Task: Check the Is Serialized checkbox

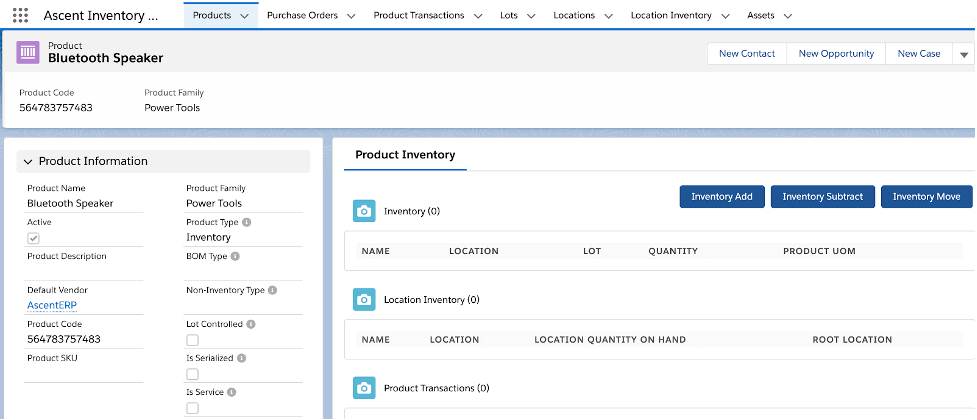Action: (193, 375)
